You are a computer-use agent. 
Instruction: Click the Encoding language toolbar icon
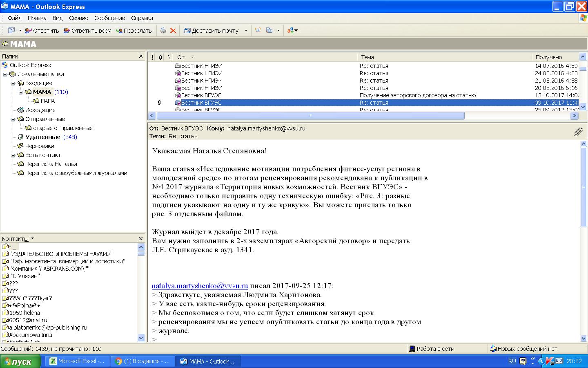tap(290, 30)
